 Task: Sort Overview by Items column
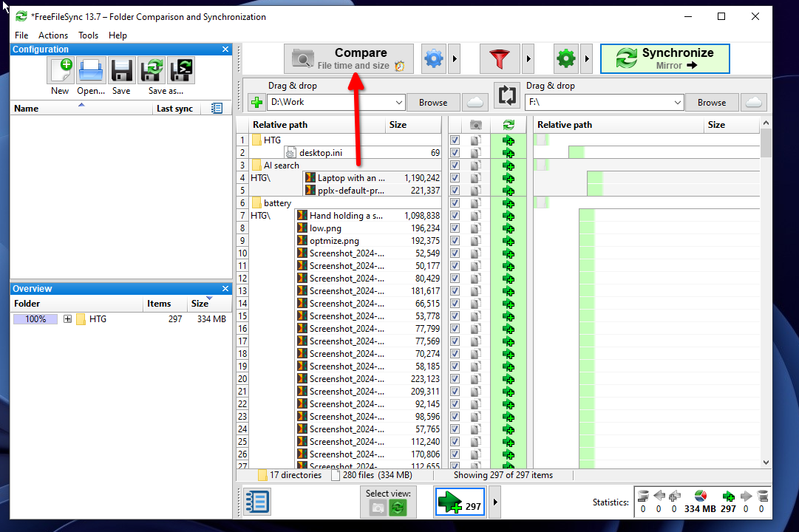click(164, 304)
